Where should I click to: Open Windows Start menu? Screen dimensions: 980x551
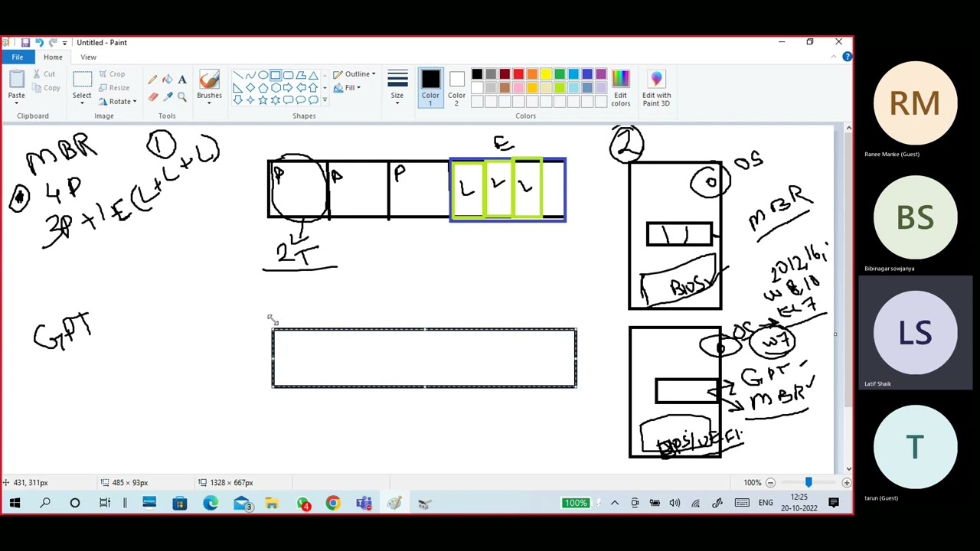[x=15, y=503]
